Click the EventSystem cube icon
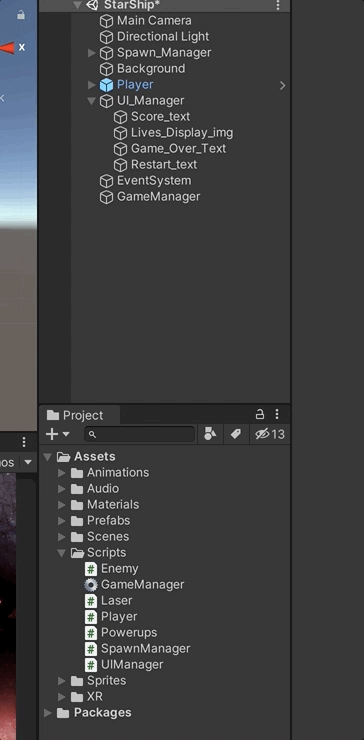This screenshot has width=364, height=740. click(x=106, y=181)
